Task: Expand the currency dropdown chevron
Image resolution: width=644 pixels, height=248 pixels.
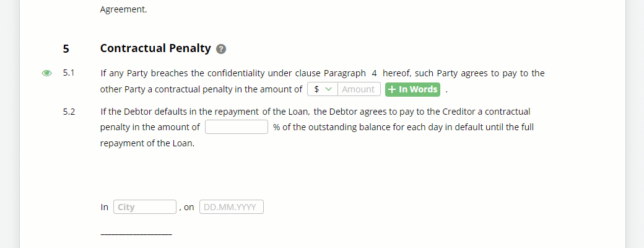Action: 328,89
